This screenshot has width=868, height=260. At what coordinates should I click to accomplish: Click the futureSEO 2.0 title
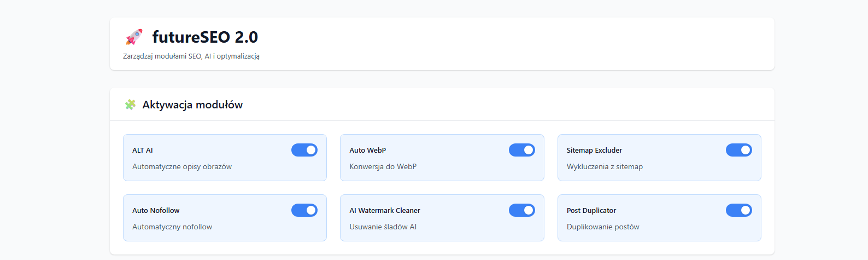[205, 37]
